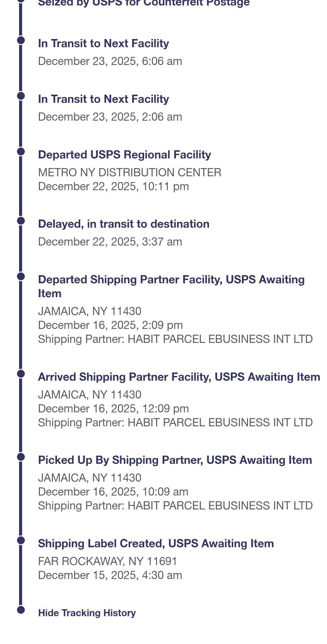Click the Departed Shipping Partner Facility marker

21,276
